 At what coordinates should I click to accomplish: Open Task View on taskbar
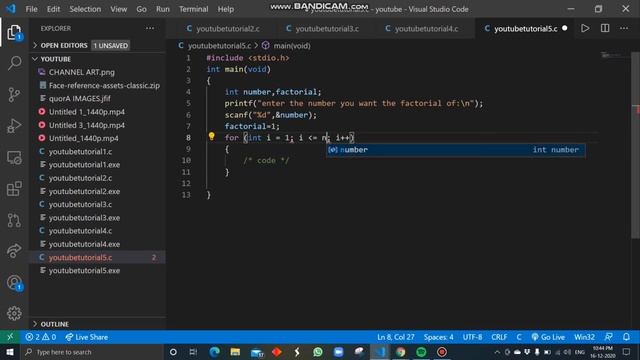(x=193, y=352)
